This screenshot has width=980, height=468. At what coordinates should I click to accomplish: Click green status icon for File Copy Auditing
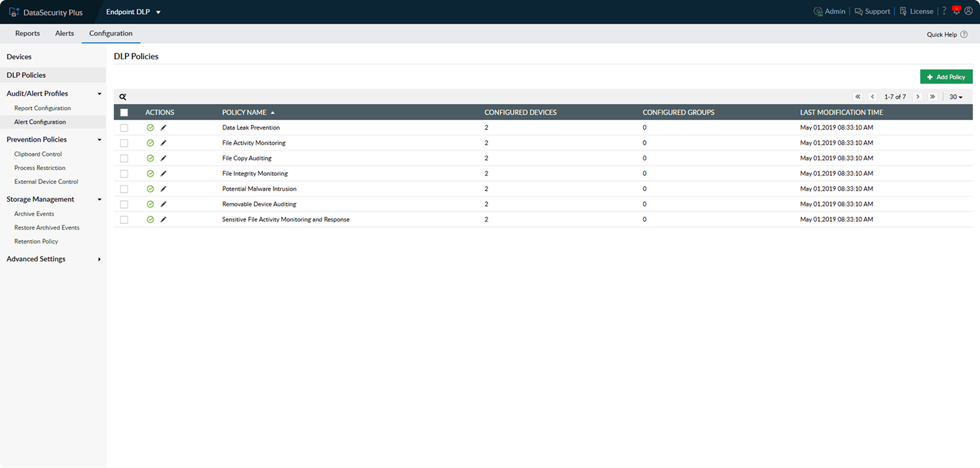(150, 158)
